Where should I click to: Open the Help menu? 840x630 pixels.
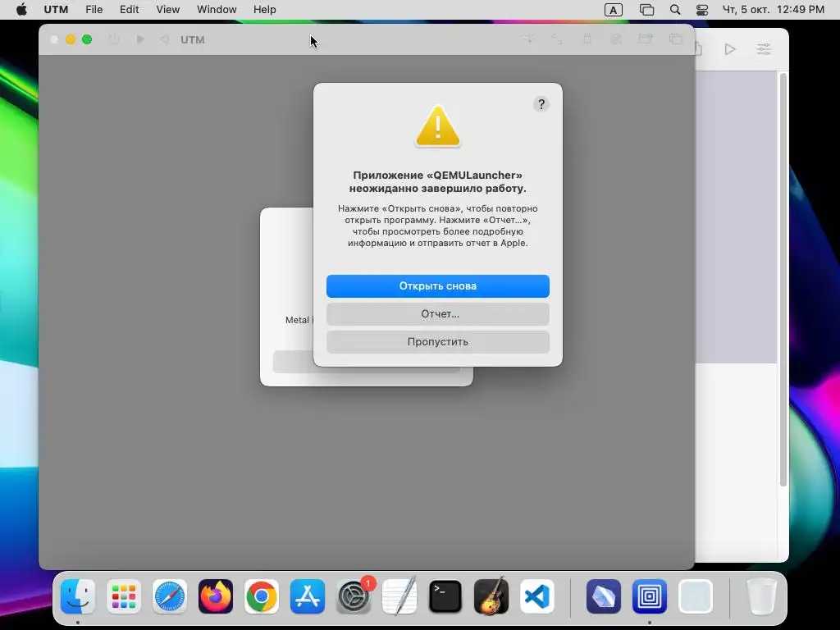(265, 10)
